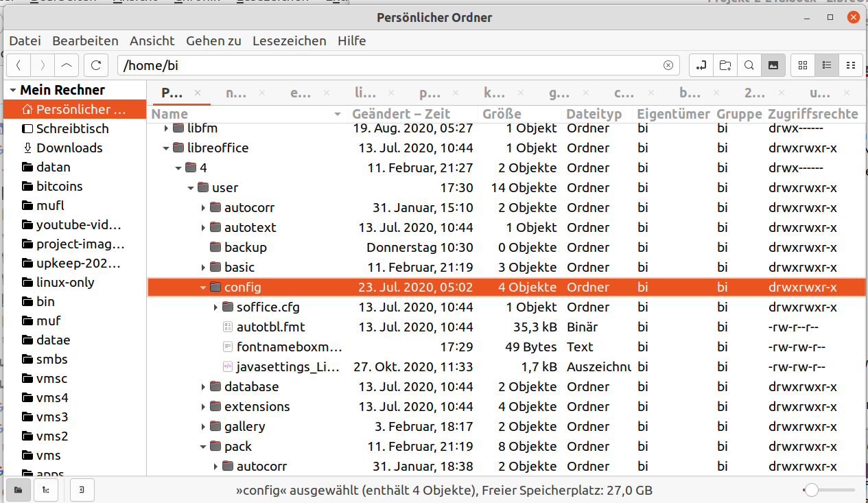868x503 pixels.
Task: Navigate back with the left arrow
Action: tap(19, 65)
